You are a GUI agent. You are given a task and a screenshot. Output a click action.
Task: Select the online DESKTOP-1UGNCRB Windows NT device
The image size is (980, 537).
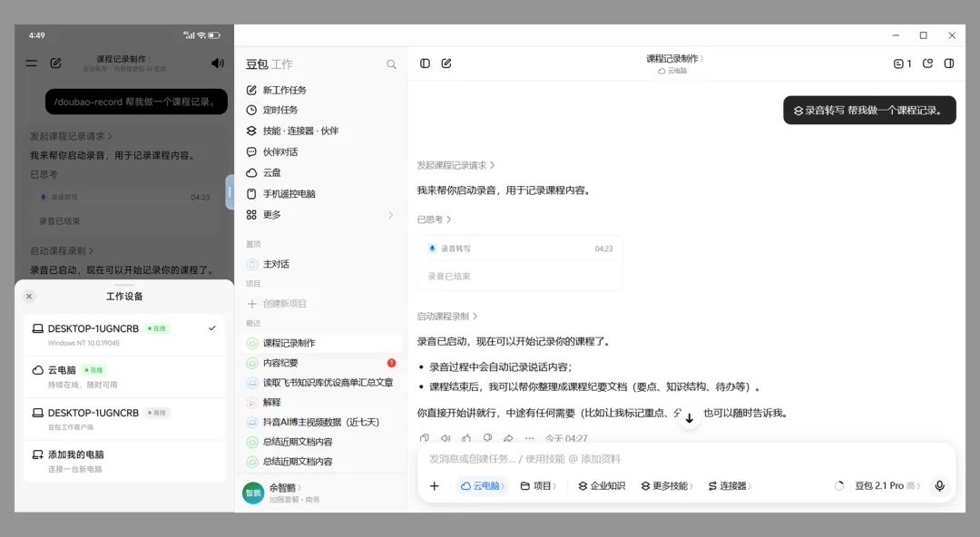point(124,335)
